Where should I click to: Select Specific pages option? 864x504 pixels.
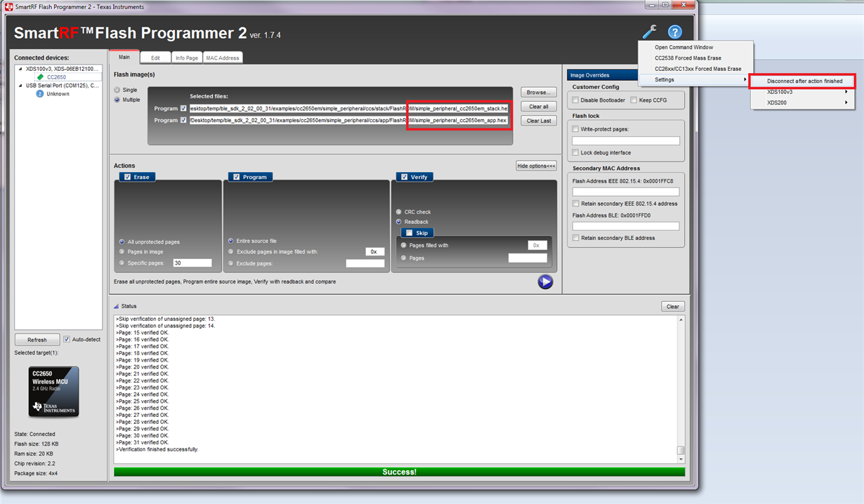122,263
